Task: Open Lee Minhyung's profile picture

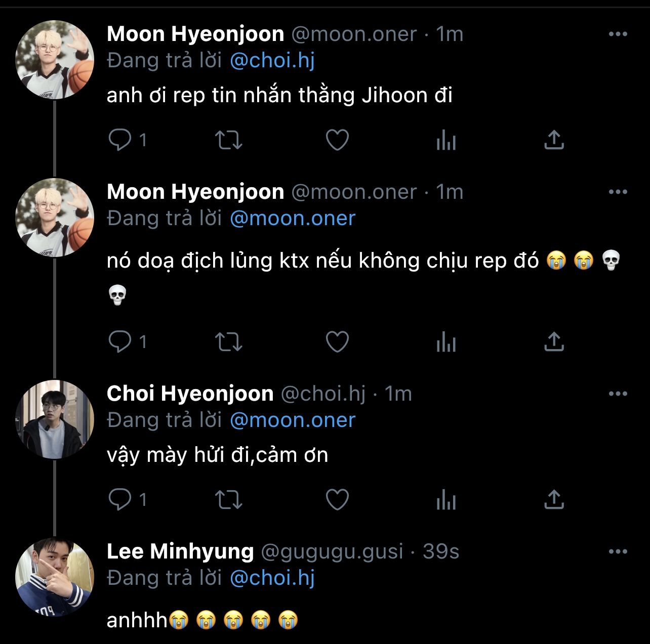Action: 55,577
